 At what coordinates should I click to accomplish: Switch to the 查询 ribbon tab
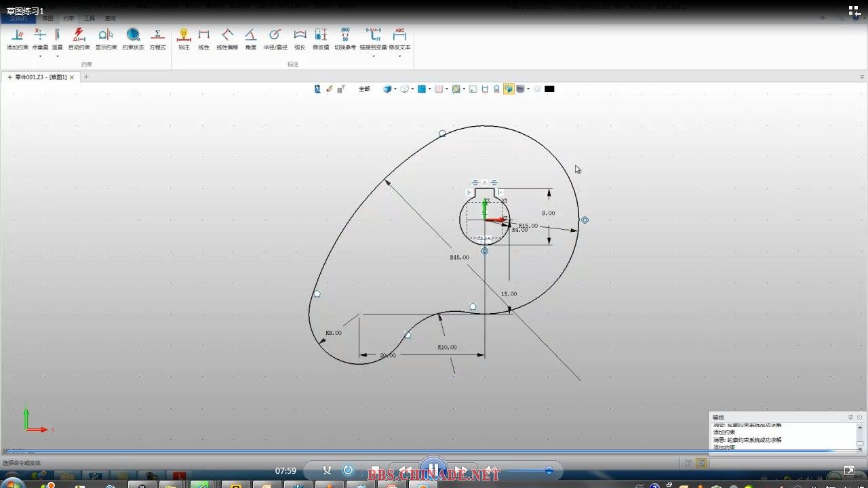[x=111, y=18]
